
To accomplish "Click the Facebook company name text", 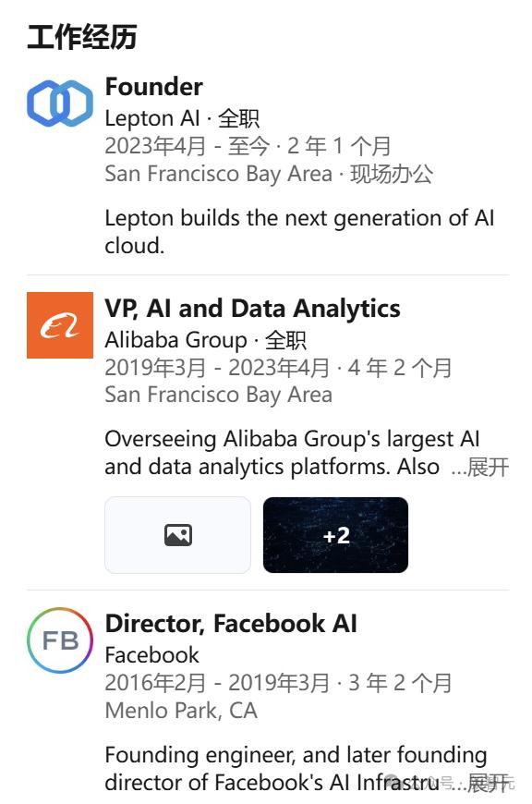I will (151, 655).
